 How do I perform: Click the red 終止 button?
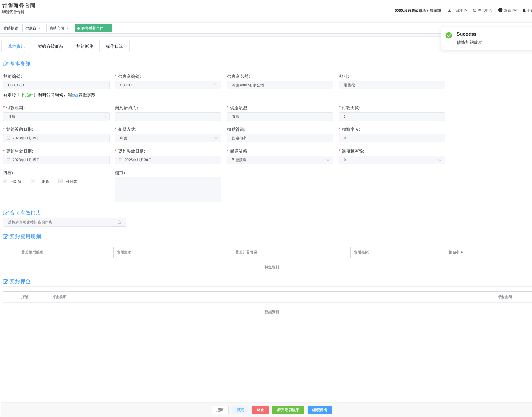pyautogui.click(x=260, y=410)
